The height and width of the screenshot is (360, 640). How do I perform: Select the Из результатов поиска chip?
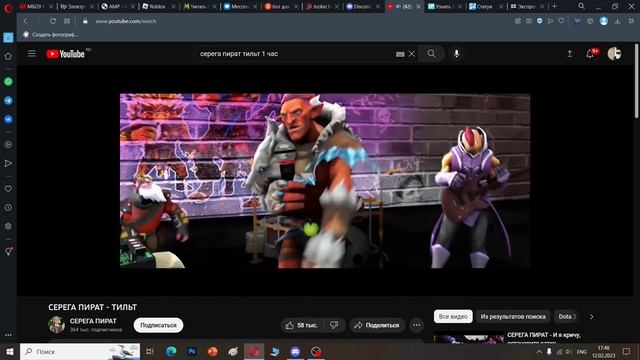coord(513,316)
